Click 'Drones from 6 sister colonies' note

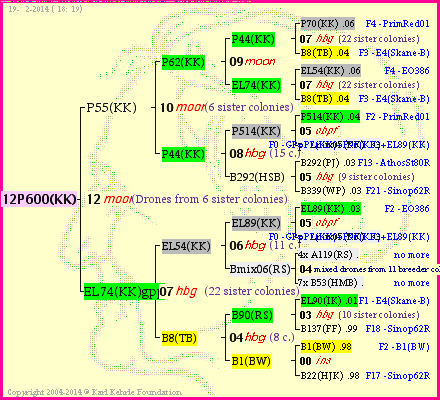210,199
